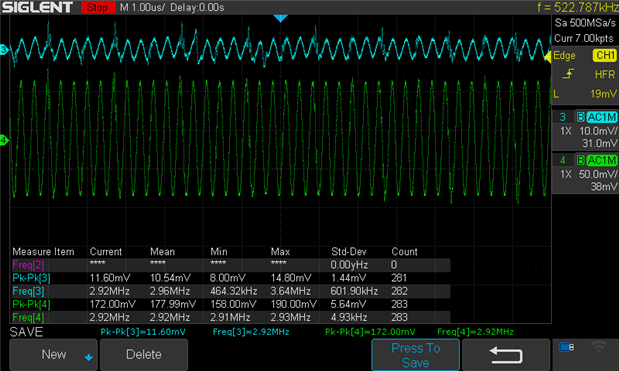Click Press To Save button

415,355
